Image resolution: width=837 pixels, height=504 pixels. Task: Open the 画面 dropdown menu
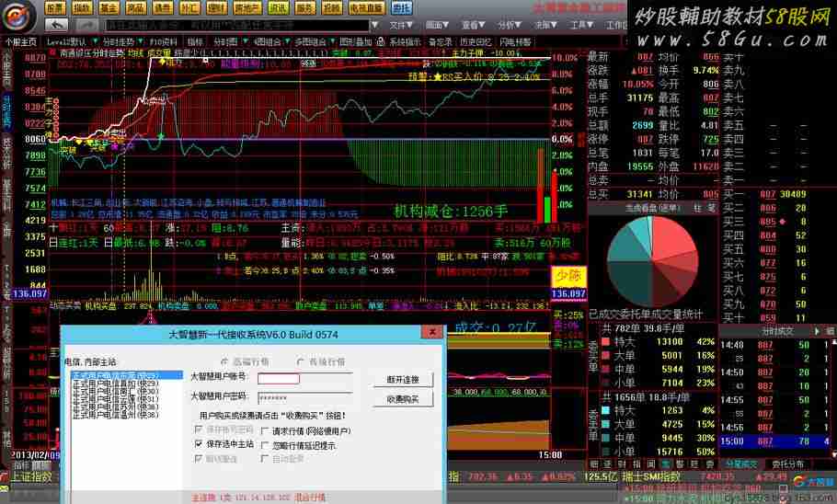437,25
